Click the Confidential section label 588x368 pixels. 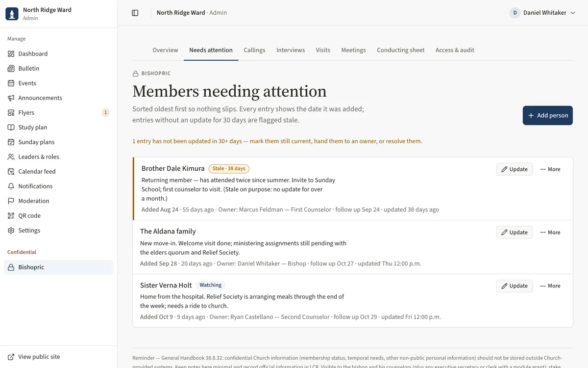[x=22, y=252]
